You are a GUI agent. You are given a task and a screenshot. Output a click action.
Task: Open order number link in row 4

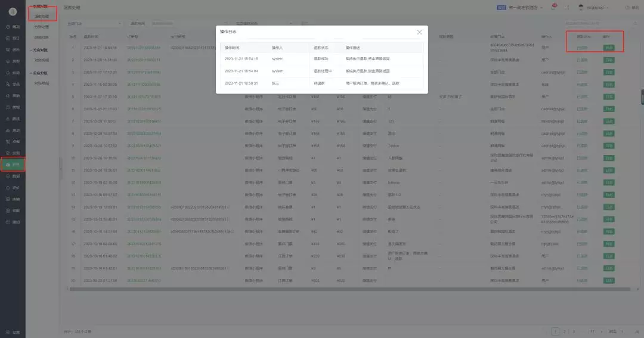[x=144, y=85]
